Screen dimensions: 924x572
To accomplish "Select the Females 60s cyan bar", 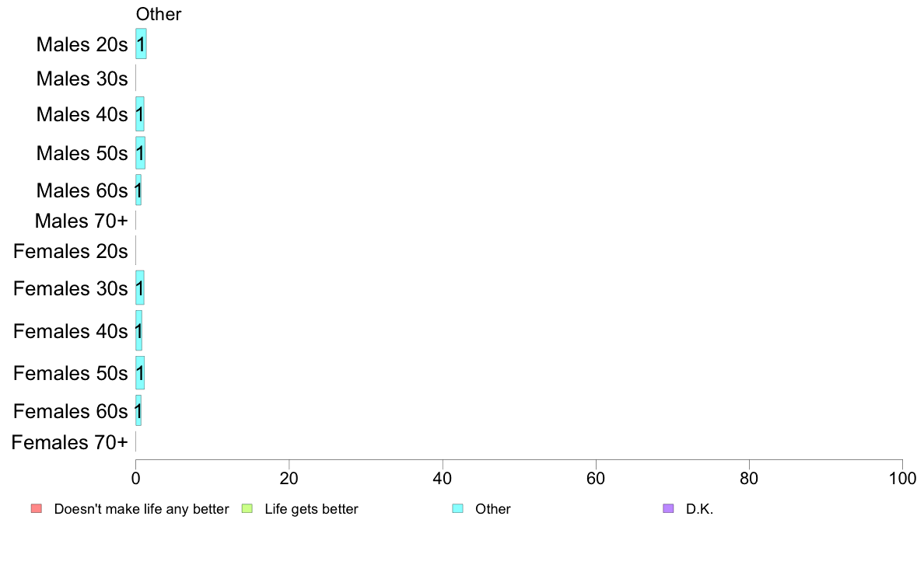I will tap(138, 410).
